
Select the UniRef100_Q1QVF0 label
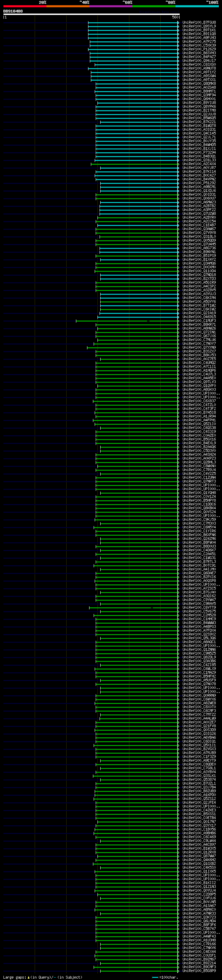[199, 386]
